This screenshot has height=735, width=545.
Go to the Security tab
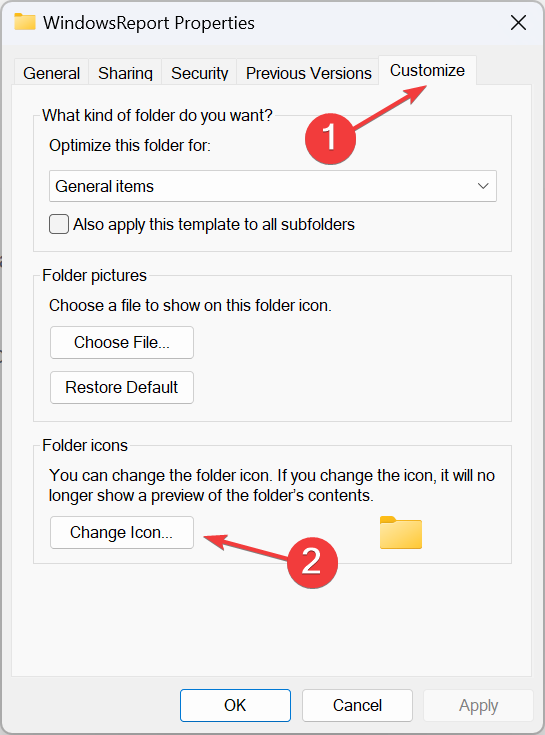click(x=199, y=73)
